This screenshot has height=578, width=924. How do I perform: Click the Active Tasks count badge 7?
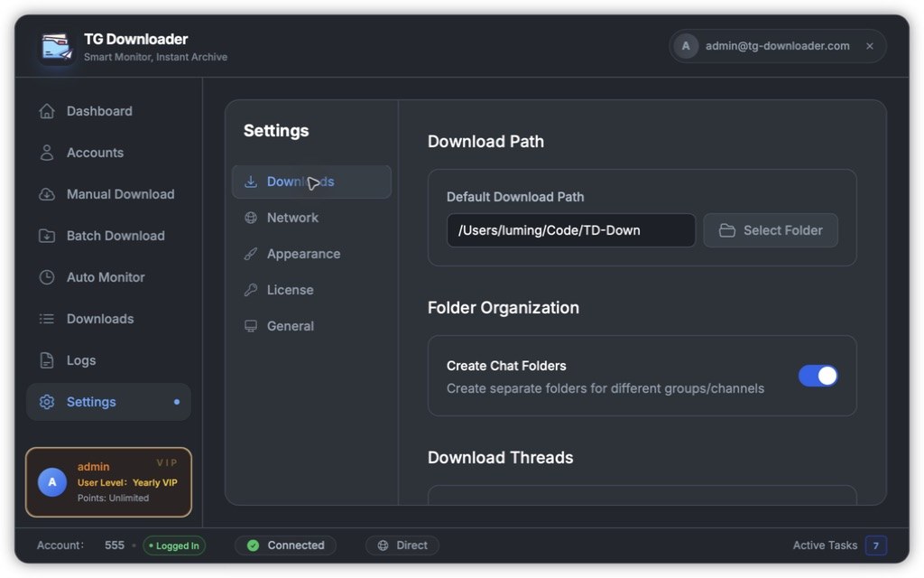point(876,545)
